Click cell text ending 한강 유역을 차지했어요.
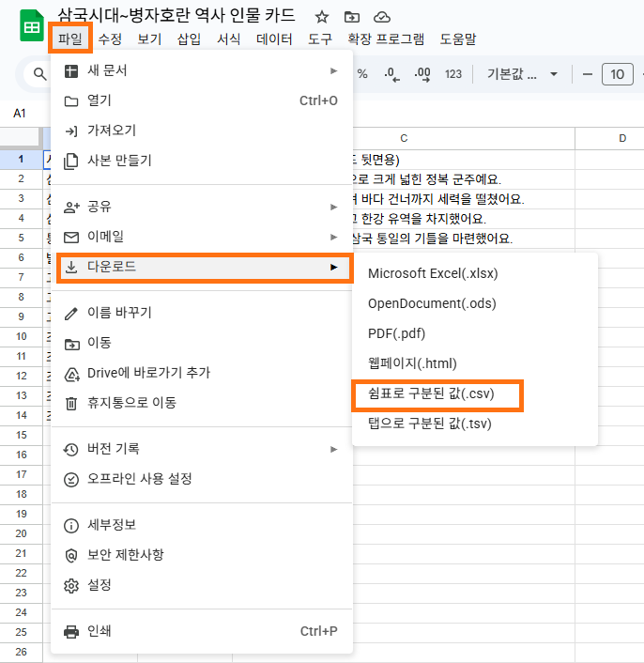 (x=420, y=219)
